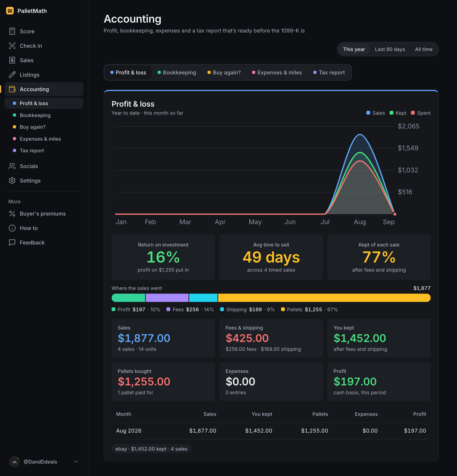Click the Aug label on chart axis
Image resolution: width=457 pixels, height=476 pixels.
pyautogui.click(x=360, y=222)
